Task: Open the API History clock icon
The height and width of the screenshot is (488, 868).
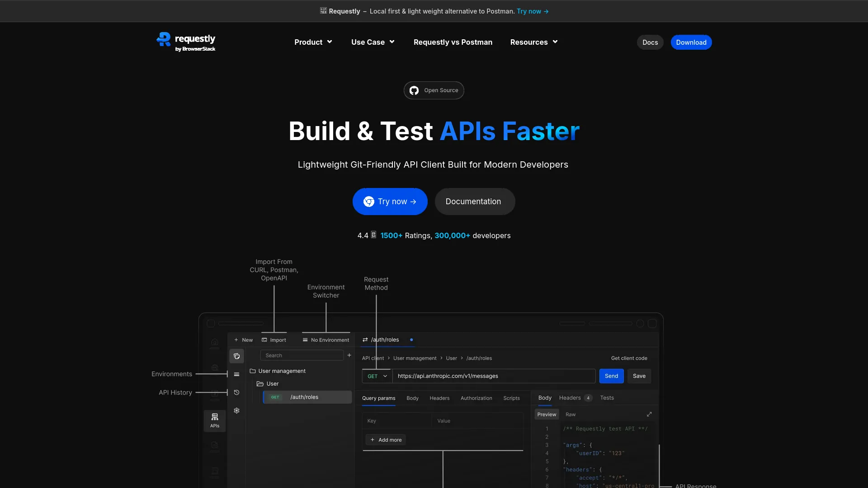Action: click(236, 392)
